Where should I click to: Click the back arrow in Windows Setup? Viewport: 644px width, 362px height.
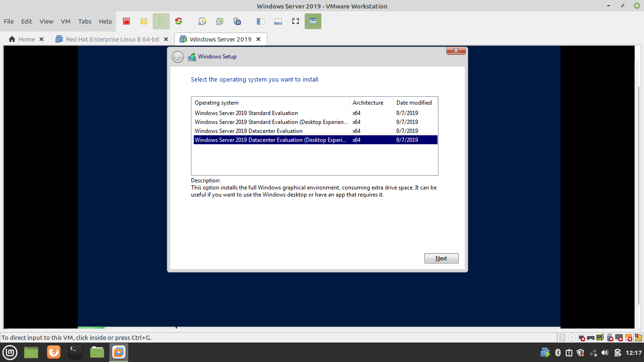click(x=178, y=57)
